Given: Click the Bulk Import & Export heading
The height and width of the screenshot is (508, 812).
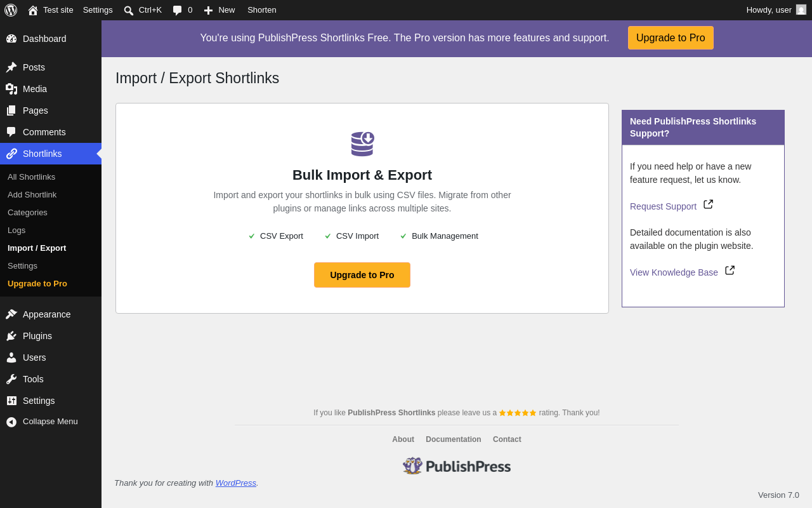Looking at the screenshot, I should pyautogui.click(x=362, y=175).
